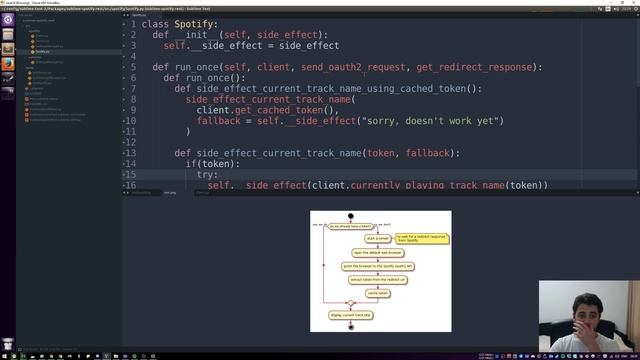Click "if(token):" on line 14
Screen dimensions: 640x360
[x=213, y=164]
